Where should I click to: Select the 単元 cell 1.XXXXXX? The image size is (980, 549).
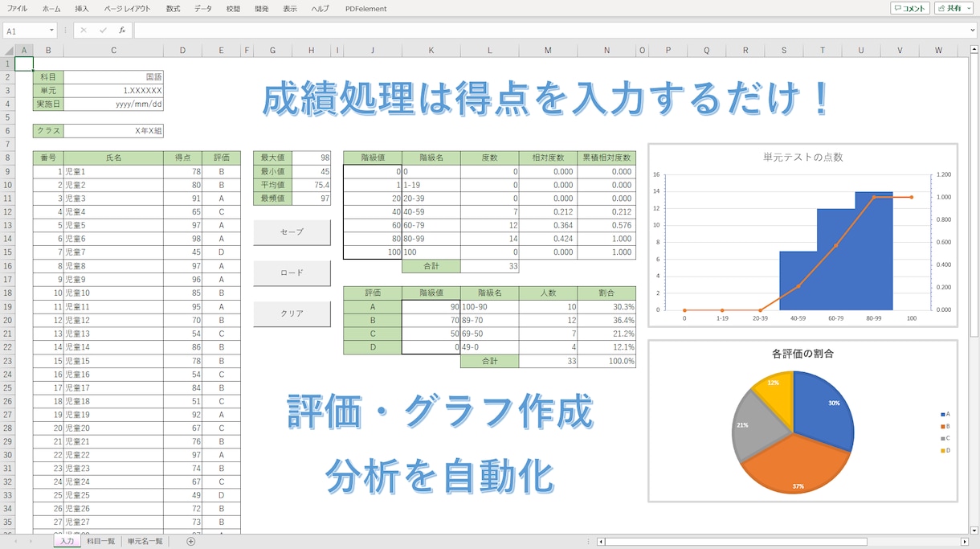113,91
